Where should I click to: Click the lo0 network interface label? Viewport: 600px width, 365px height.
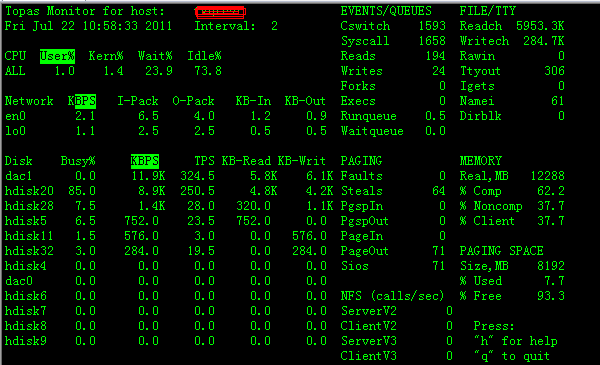click(x=15, y=131)
